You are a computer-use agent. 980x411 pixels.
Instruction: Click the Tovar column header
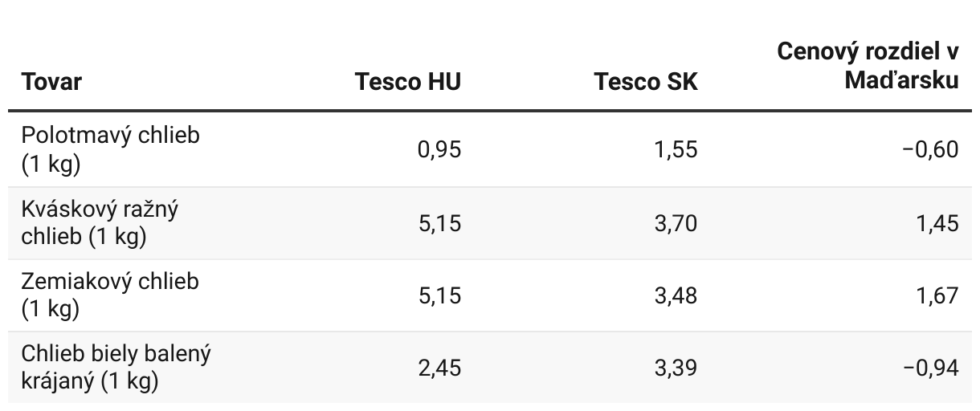[51, 82]
